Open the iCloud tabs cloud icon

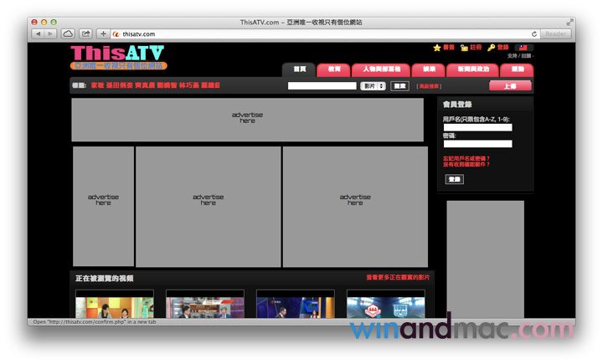coord(68,33)
